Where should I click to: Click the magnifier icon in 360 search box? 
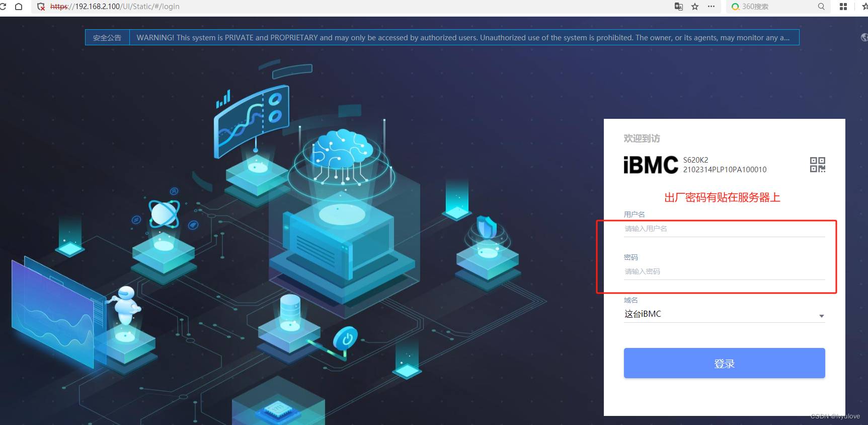click(821, 7)
